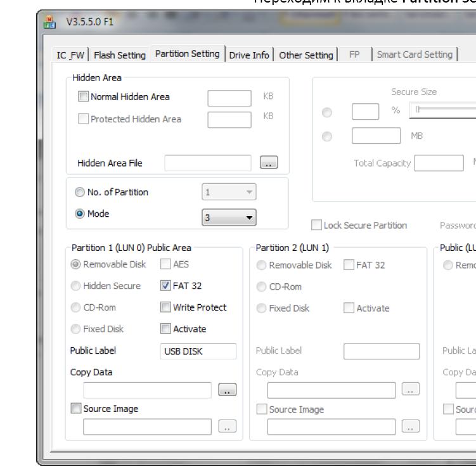Browse for Partition 1 Source Image file
Screen dimensions: 476x469
pyautogui.click(x=228, y=426)
